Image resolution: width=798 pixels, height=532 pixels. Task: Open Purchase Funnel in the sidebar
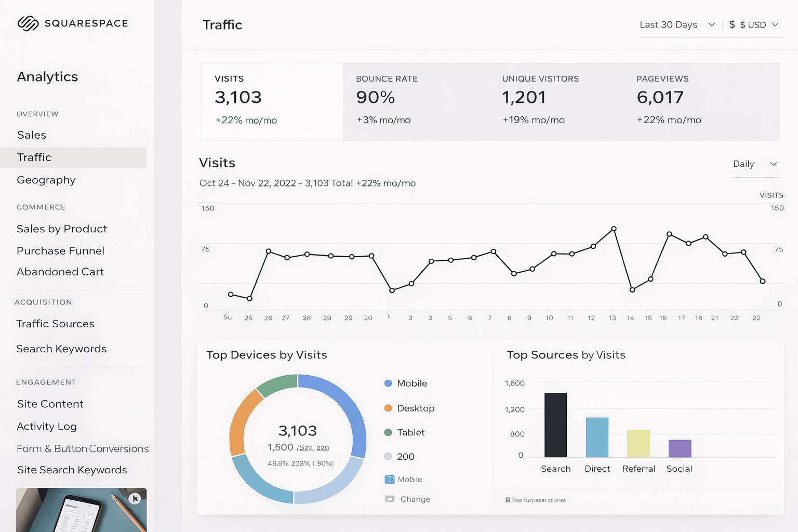[60, 250]
